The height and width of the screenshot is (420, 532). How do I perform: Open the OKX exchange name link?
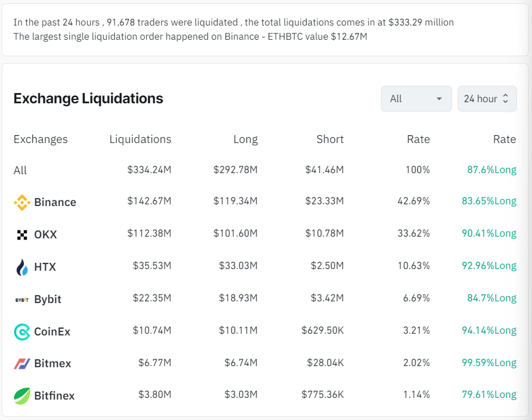coord(45,234)
